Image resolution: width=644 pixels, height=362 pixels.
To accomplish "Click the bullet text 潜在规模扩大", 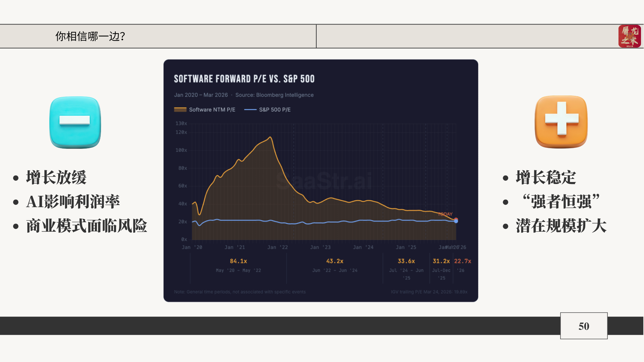I will coord(561,226).
